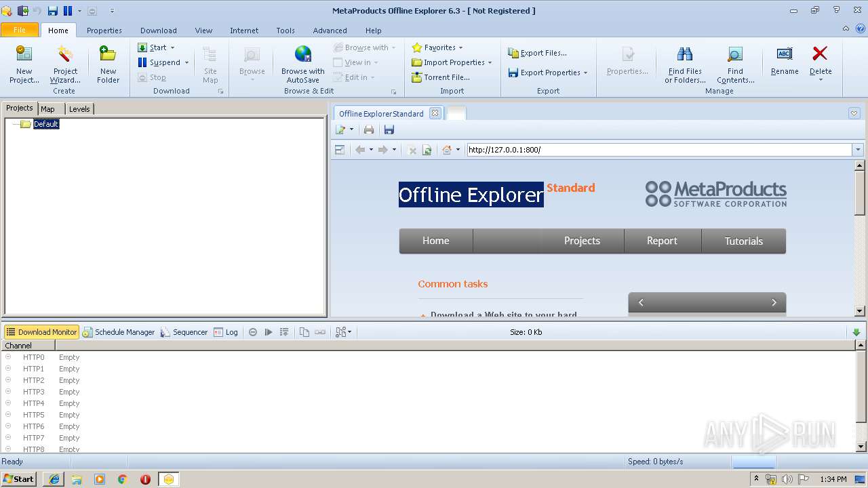Create a New Folder

108,64
